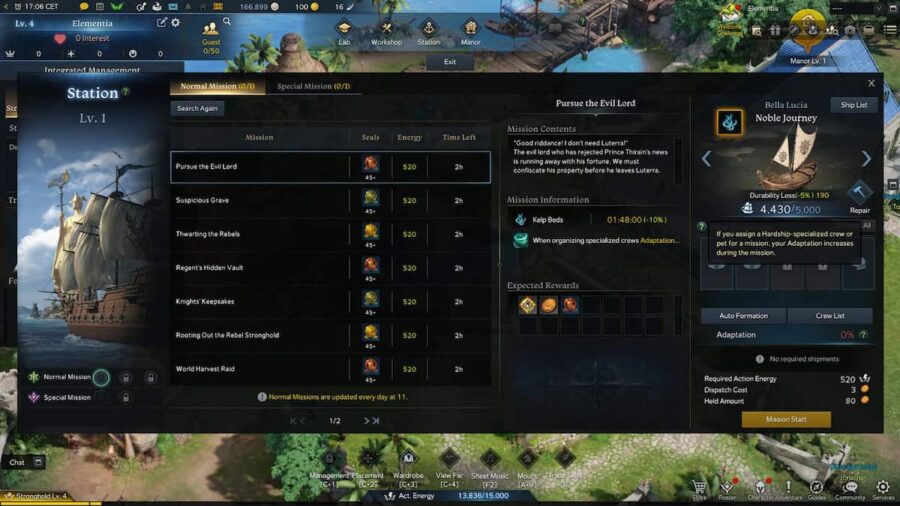Image resolution: width=900 pixels, height=506 pixels.
Task: Switch to Normal Mission tab
Action: tap(218, 86)
